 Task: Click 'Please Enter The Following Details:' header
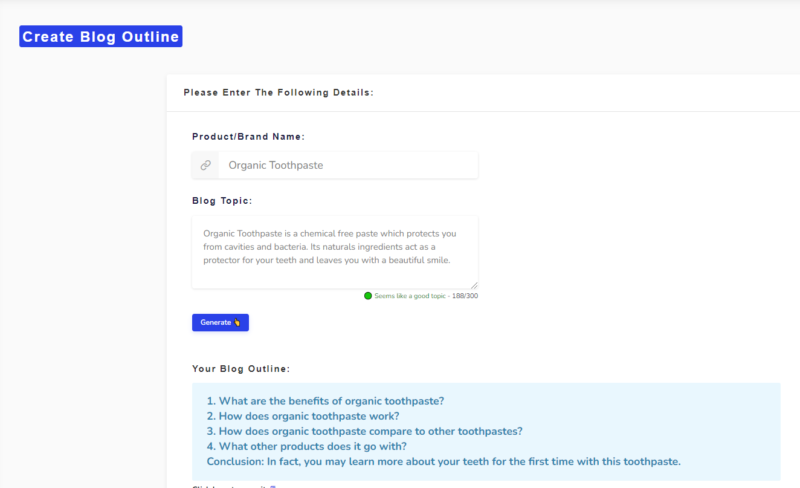click(278, 93)
